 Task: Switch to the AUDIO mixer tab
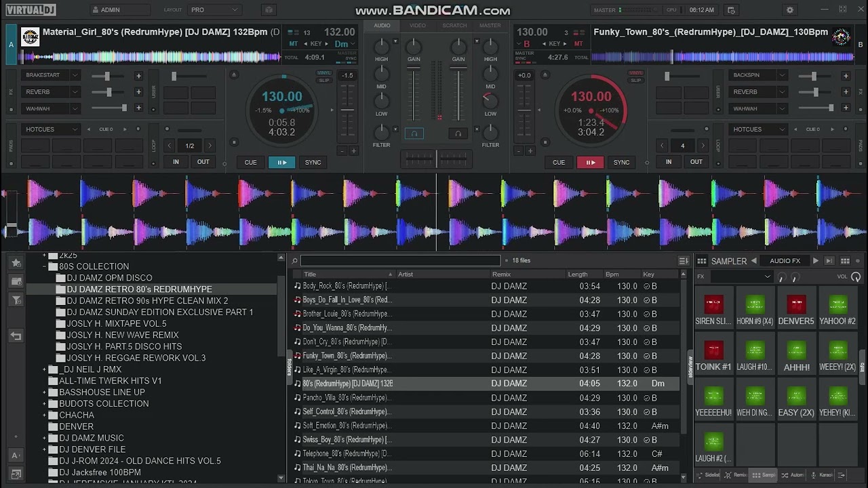(382, 26)
